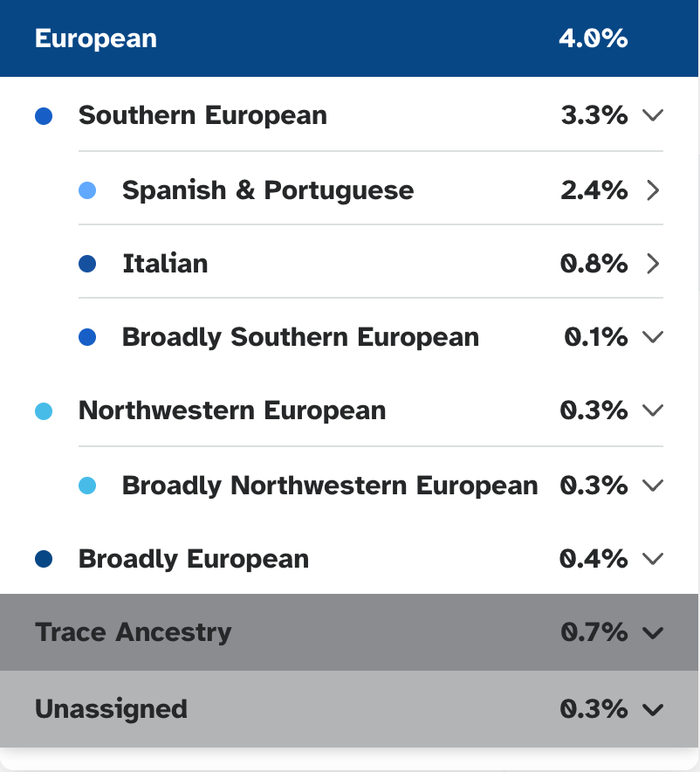This screenshot has width=700, height=772.
Task: Expand Broadly Southern European chevron
Action: (x=653, y=337)
